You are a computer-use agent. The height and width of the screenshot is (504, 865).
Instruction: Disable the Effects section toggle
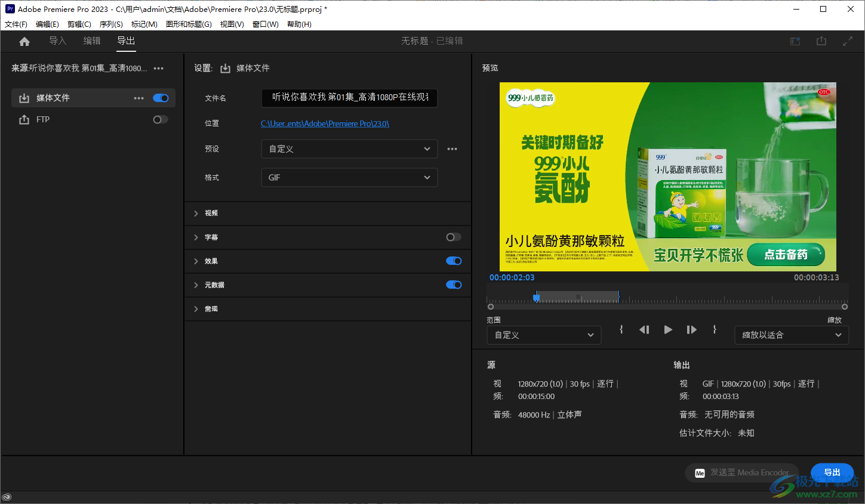454,261
